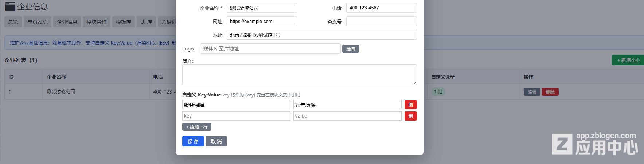The height and width of the screenshot is (164, 644).
Task: Click the ID column header
Action: [x=11, y=77]
